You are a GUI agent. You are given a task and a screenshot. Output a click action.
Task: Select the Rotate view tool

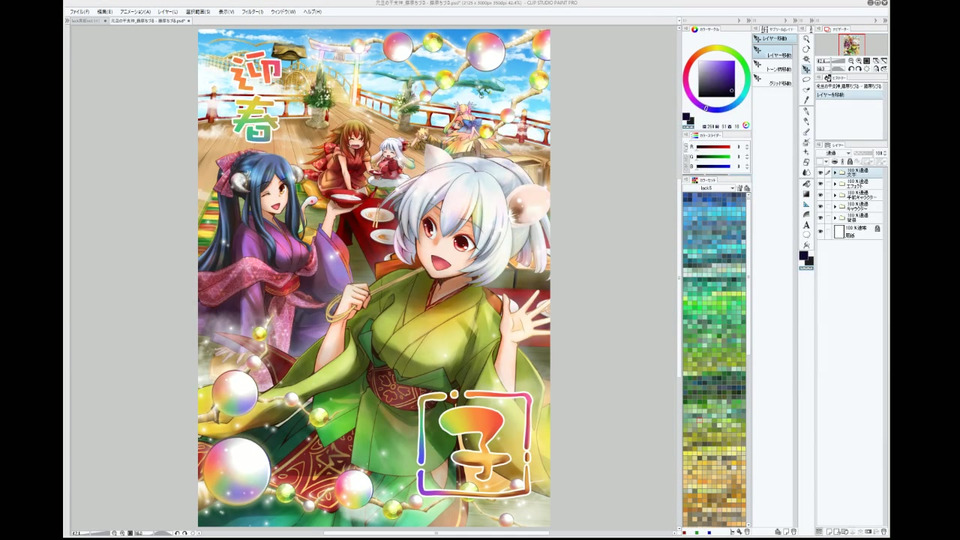806,48
